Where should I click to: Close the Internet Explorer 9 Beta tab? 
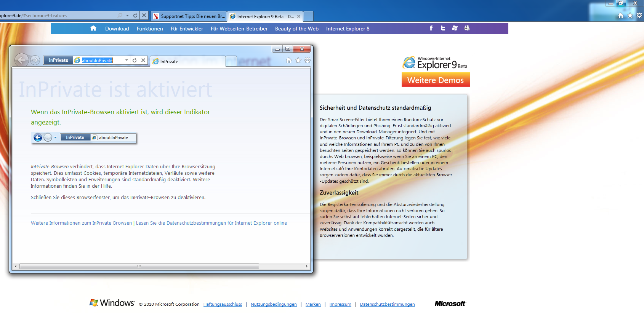tap(299, 16)
